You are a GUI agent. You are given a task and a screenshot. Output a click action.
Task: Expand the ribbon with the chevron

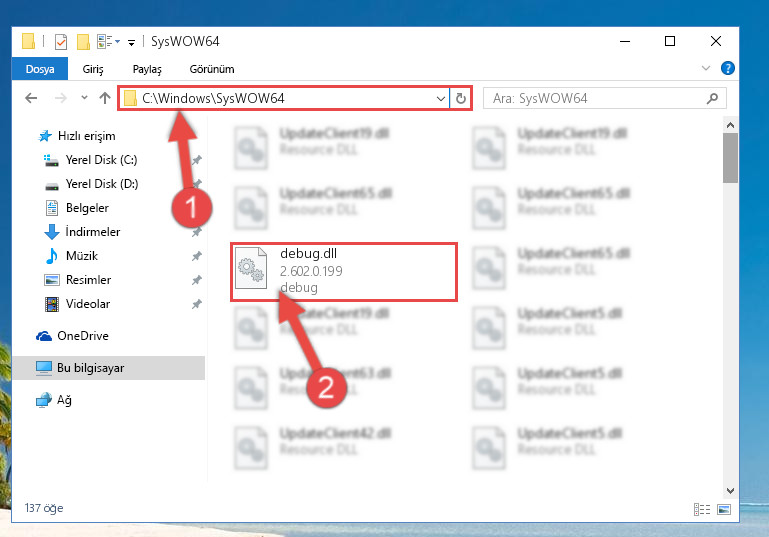click(706, 68)
